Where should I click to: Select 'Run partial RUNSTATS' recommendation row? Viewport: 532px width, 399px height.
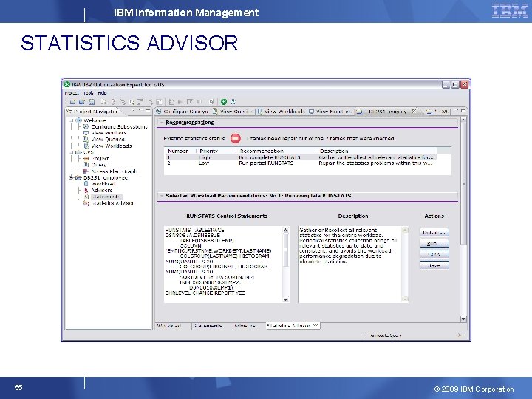(x=301, y=163)
